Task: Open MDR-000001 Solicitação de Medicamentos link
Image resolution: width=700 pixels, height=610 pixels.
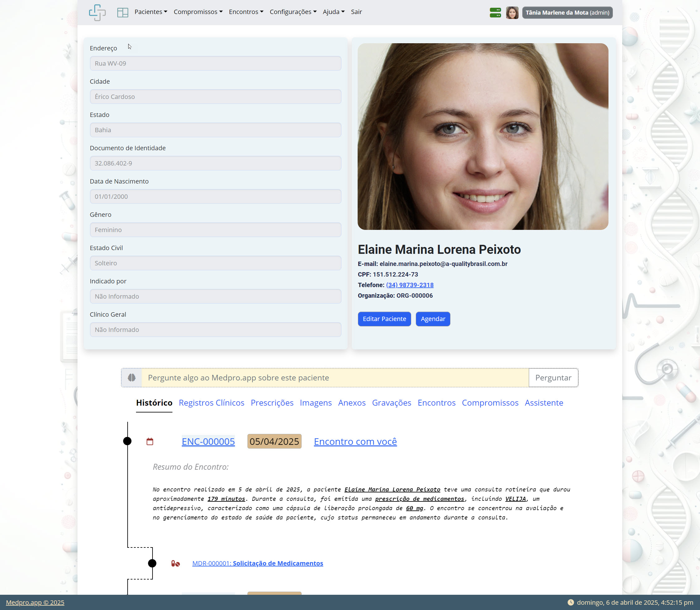Action: pyautogui.click(x=257, y=563)
